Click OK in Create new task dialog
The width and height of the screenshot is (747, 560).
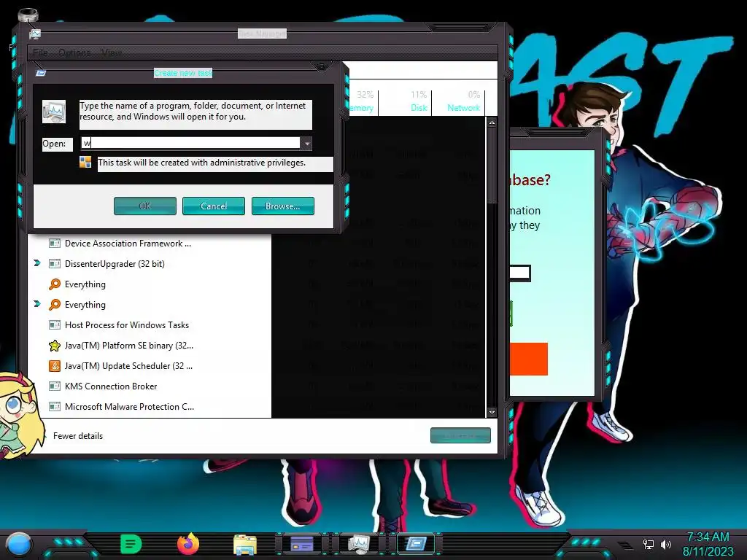pyautogui.click(x=145, y=206)
